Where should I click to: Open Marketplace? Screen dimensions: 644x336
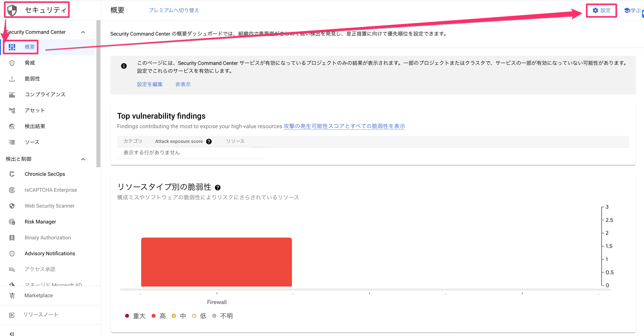[x=50, y=295]
